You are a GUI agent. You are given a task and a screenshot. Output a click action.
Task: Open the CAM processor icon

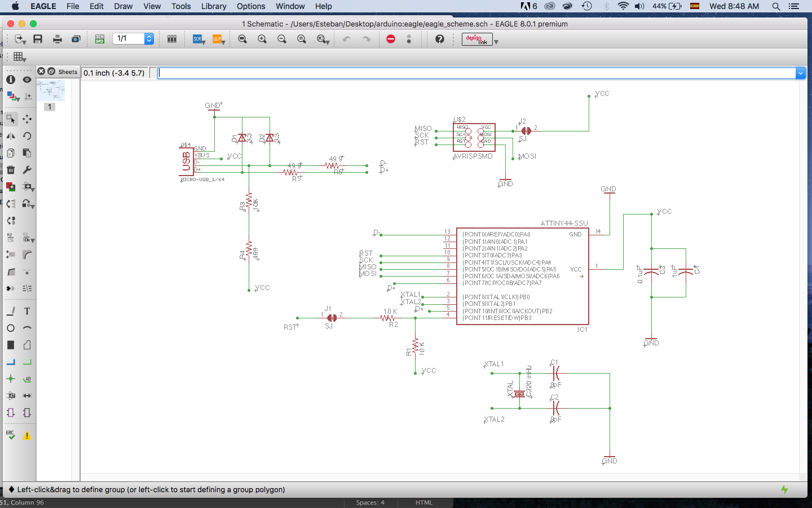click(76, 39)
